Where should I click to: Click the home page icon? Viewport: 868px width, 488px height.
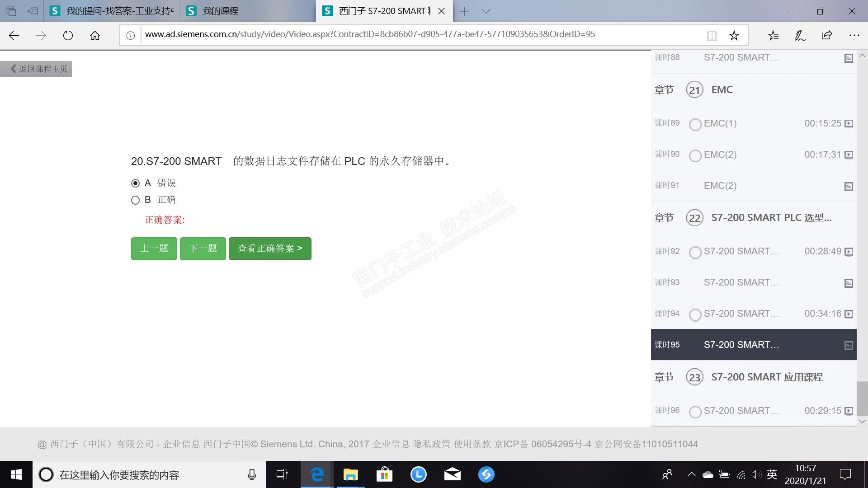pyautogui.click(x=95, y=35)
